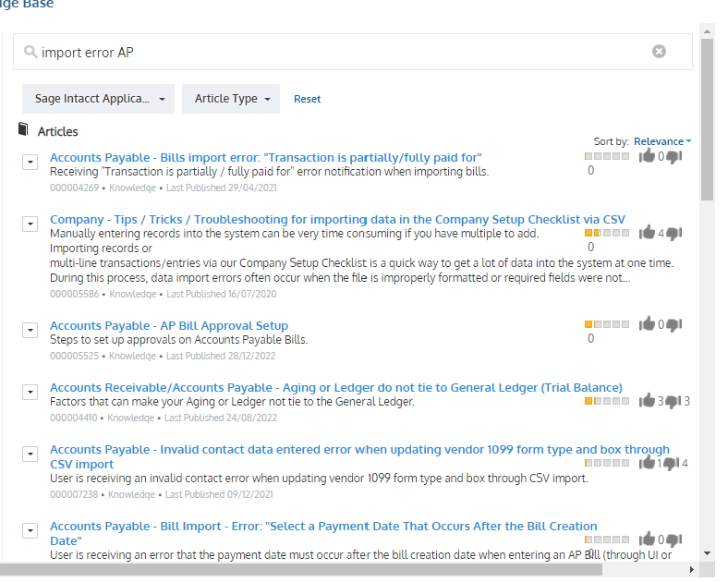The height and width of the screenshot is (582, 728).
Task: Thumbs up the vendor 1099 CSV article
Action: coord(647,462)
